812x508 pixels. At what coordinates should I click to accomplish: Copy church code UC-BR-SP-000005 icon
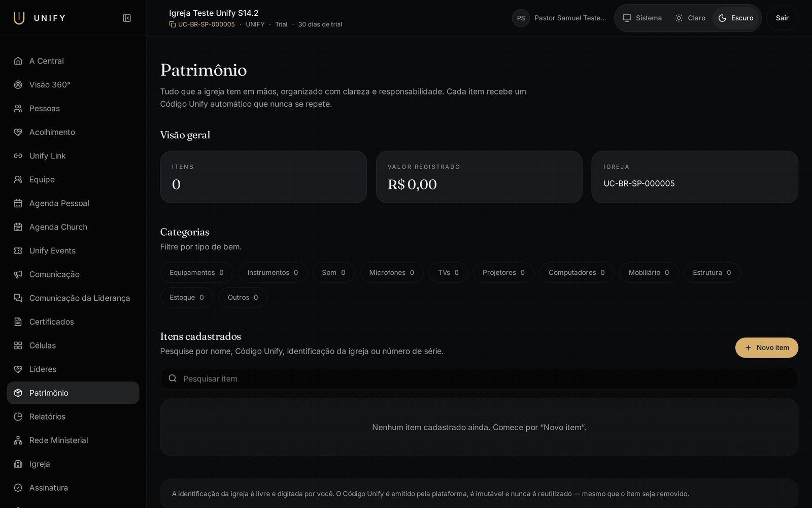click(x=173, y=24)
